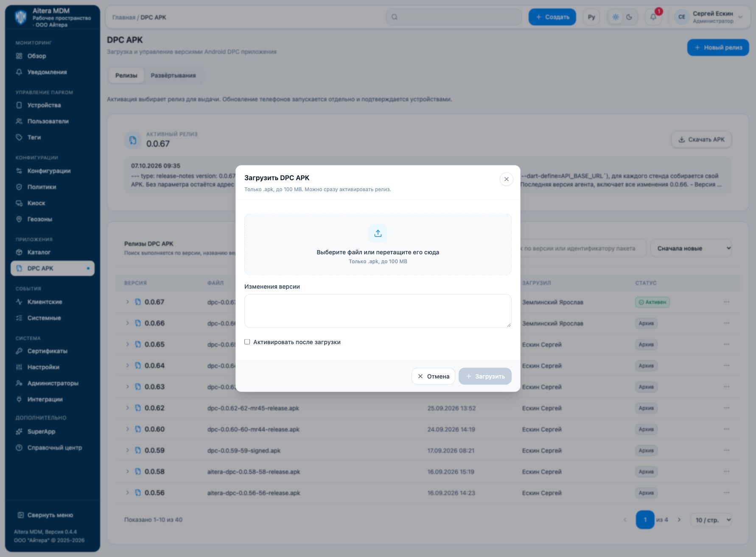The image size is (756, 557).
Task: Open Киоск in the sidebar
Action: [53, 203]
